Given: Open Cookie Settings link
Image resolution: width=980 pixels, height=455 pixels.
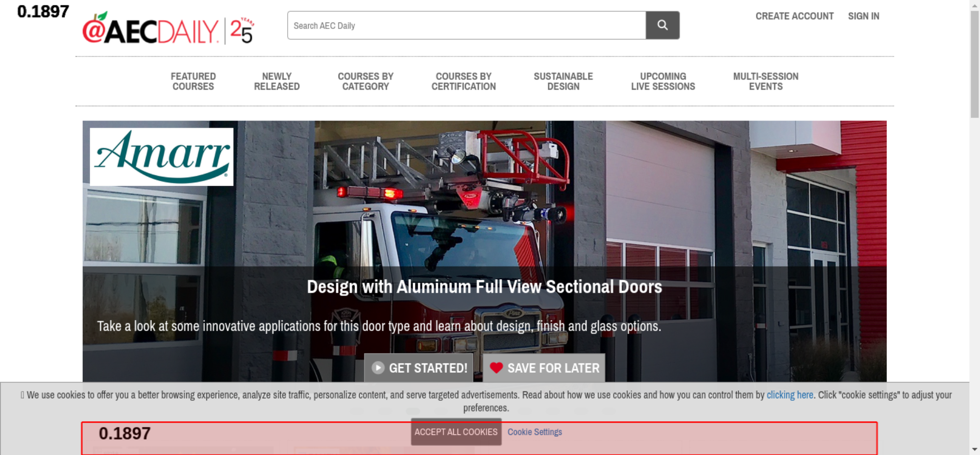Looking at the screenshot, I should click(x=535, y=432).
